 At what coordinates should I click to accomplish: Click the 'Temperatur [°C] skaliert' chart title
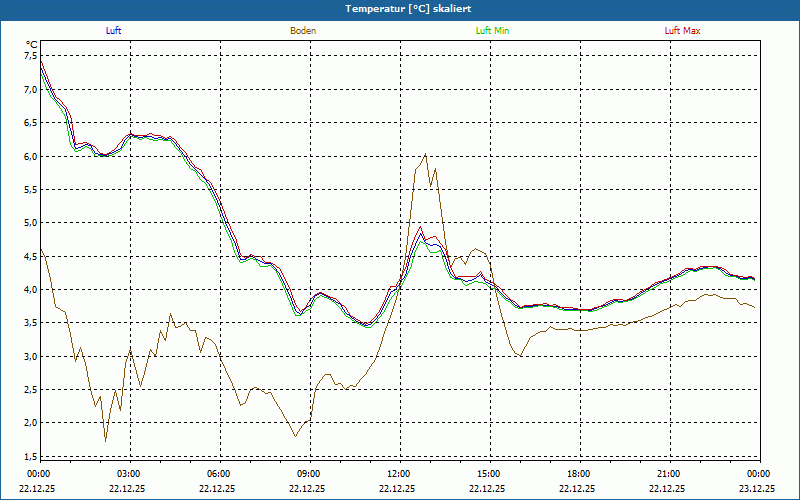(x=400, y=8)
